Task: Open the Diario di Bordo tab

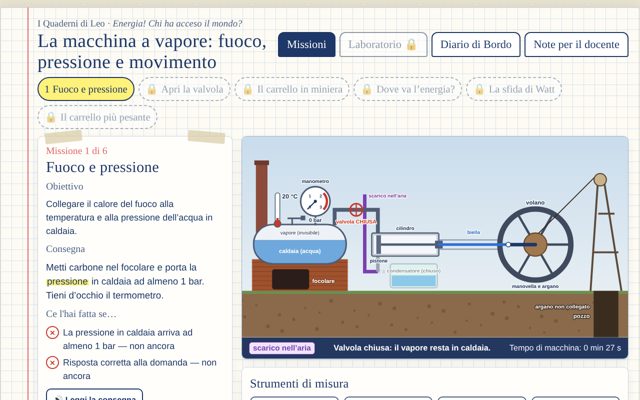Action: pyautogui.click(x=476, y=44)
